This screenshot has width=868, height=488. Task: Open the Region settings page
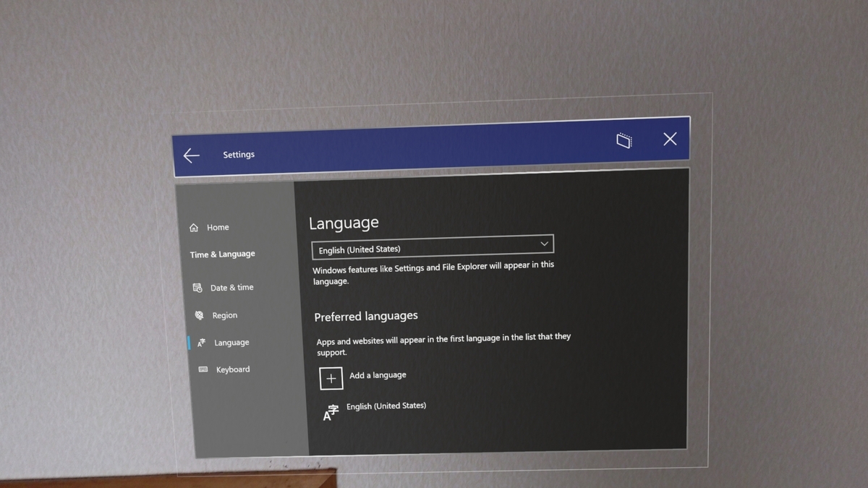pyautogui.click(x=216, y=315)
